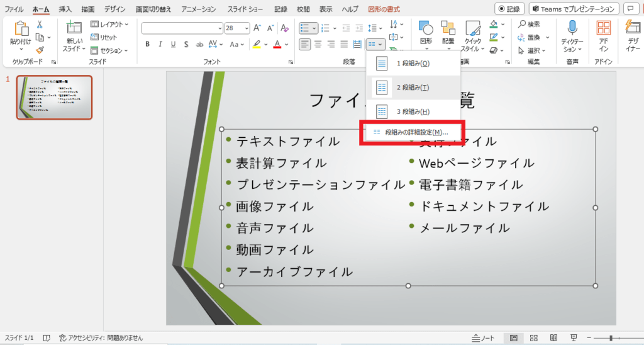Open Add-ins (アドイン)
Viewport: 644px width, 345px height.
click(603, 36)
